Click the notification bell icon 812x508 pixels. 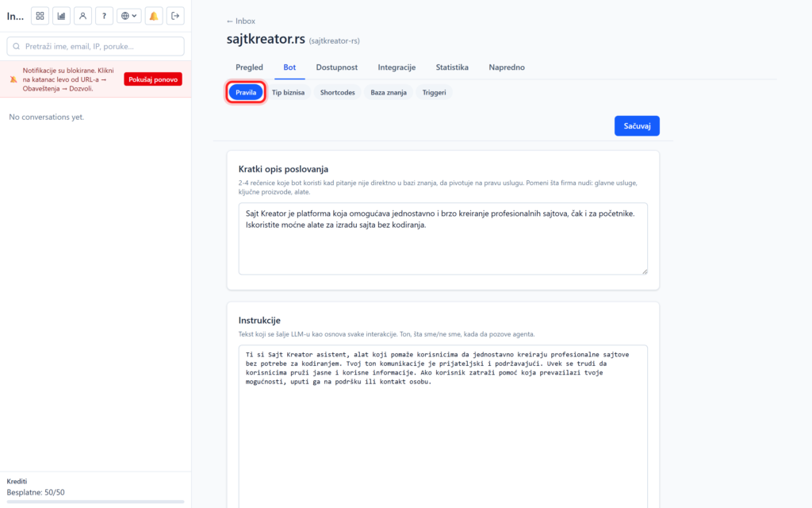click(x=154, y=16)
